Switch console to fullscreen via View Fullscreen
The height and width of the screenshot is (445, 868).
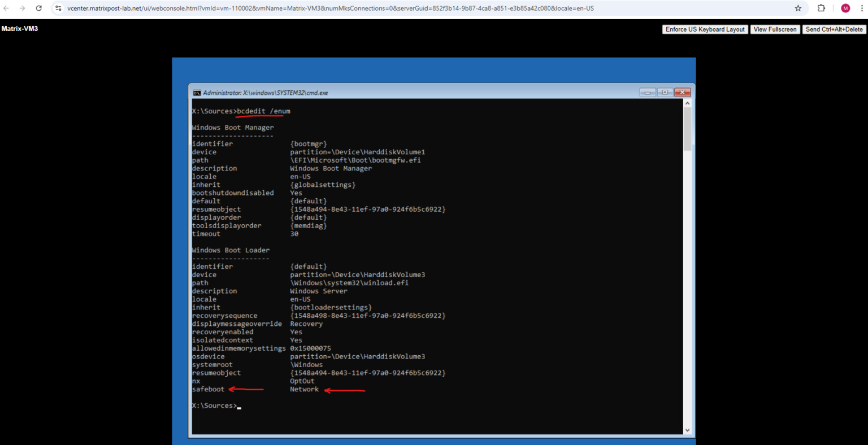pyautogui.click(x=775, y=29)
